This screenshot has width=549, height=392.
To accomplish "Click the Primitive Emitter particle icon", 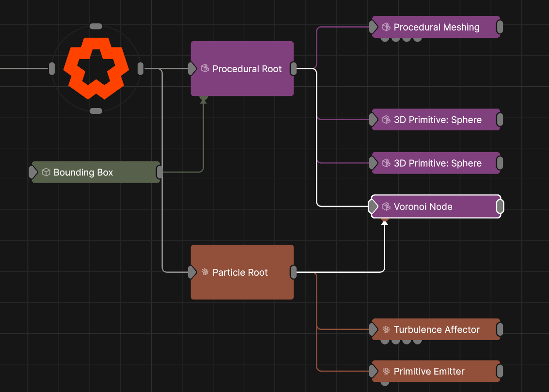I will coord(386,371).
